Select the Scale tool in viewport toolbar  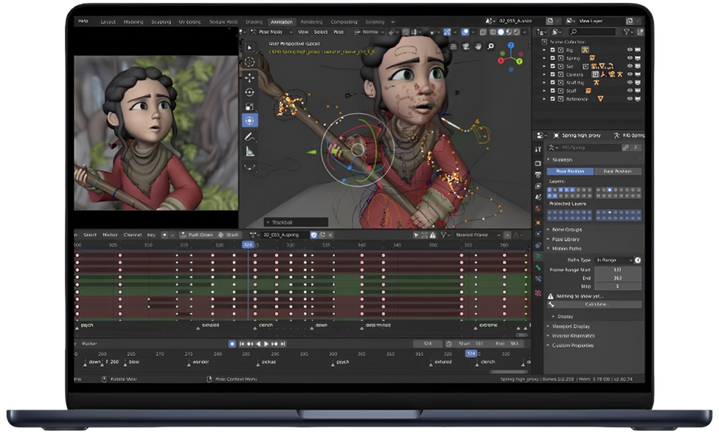[x=249, y=107]
